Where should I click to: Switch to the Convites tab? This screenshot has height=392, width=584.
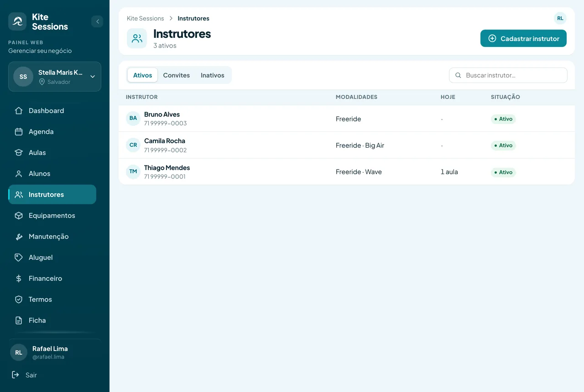pyautogui.click(x=177, y=75)
